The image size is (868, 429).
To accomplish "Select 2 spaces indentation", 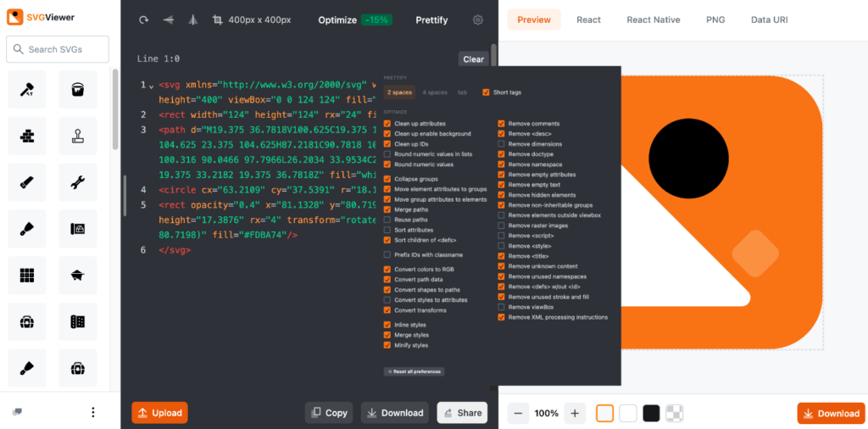I will (400, 92).
